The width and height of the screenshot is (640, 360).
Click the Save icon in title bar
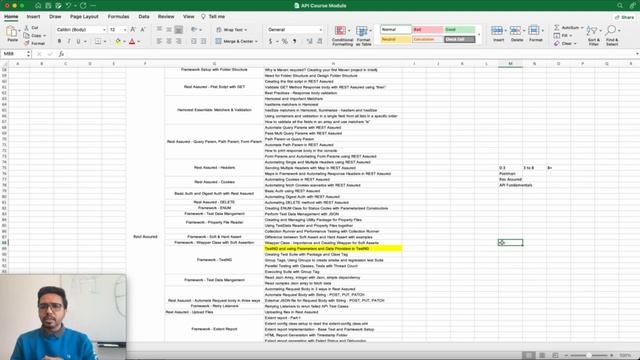(x=48, y=6)
